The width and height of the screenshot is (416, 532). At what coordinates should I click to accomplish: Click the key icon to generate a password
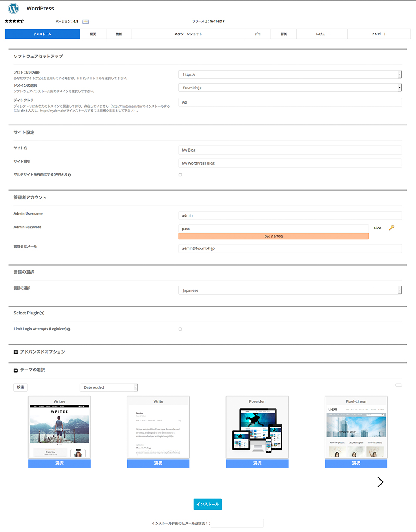[x=391, y=228]
